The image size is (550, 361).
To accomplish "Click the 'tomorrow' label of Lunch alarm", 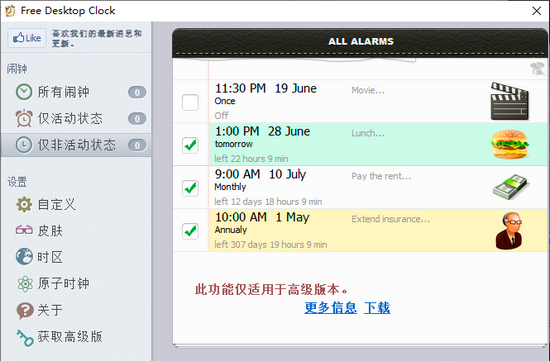I will pos(234,144).
